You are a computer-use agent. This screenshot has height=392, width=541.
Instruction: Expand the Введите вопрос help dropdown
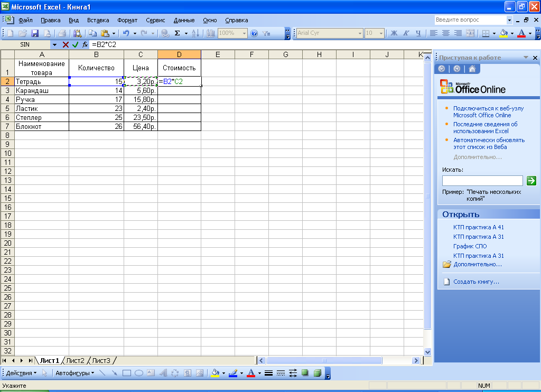click(509, 20)
